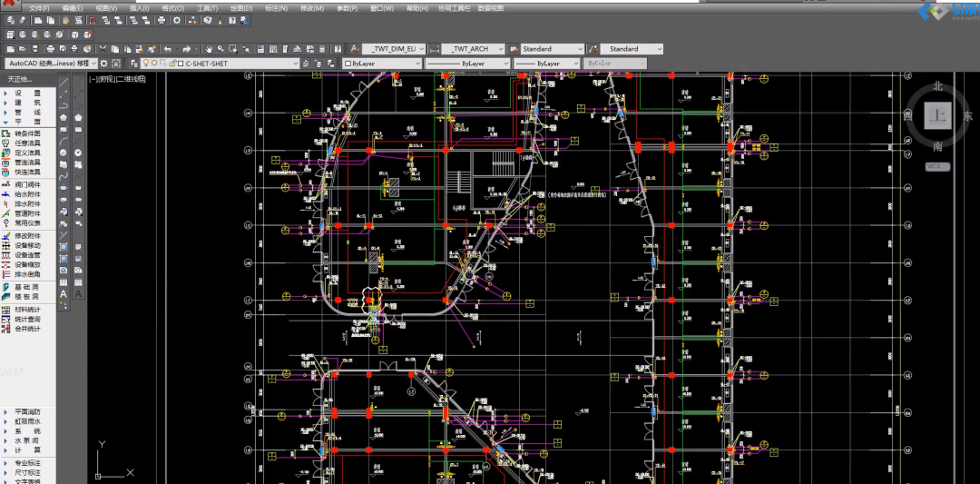Click the 设备移动 tool

pos(27,246)
